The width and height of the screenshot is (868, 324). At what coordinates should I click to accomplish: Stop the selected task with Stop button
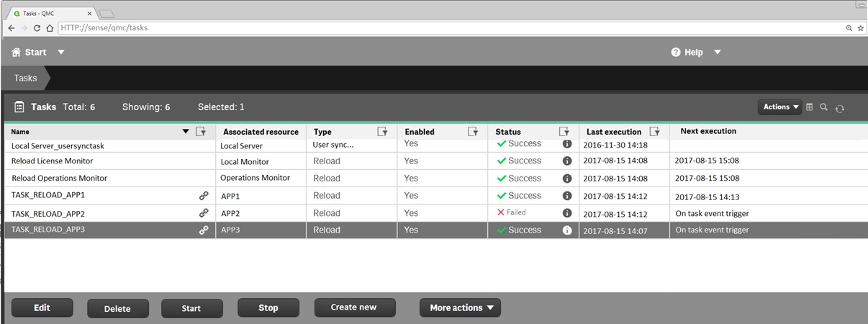click(268, 308)
